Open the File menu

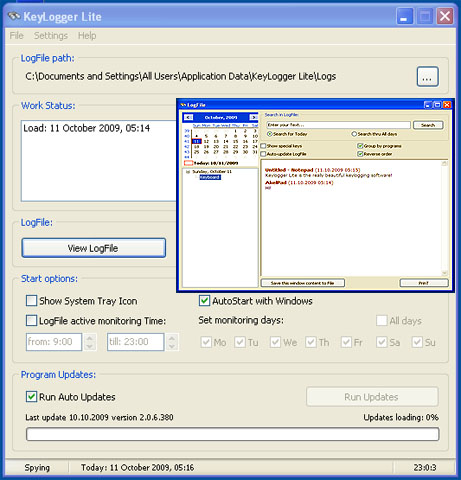pos(16,35)
